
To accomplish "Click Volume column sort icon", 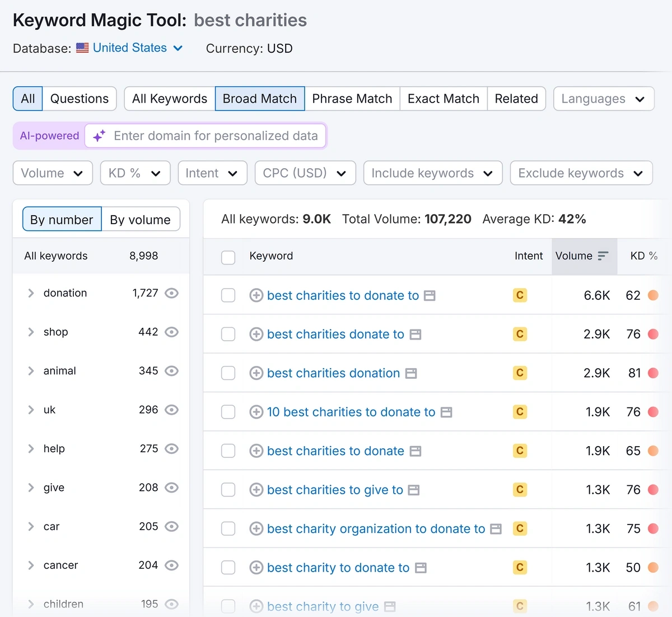I will coord(603,256).
